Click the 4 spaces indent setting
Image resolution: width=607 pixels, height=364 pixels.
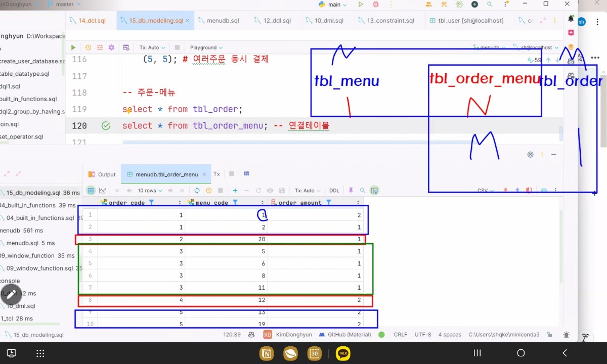(x=450, y=335)
